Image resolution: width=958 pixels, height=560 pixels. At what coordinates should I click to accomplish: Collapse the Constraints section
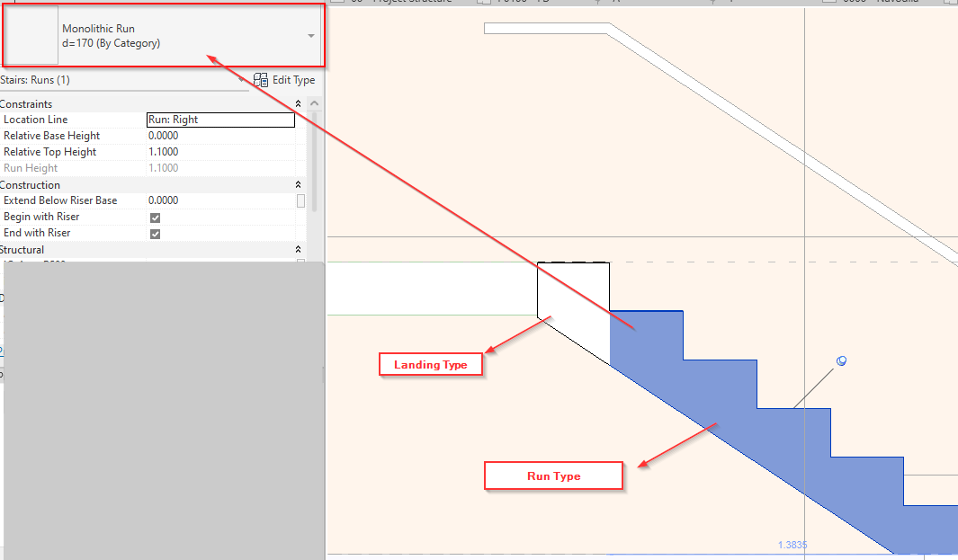[x=297, y=102]
